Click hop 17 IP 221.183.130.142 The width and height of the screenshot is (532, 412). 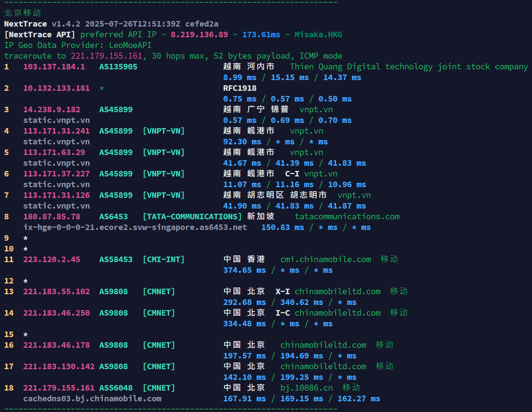59,366
